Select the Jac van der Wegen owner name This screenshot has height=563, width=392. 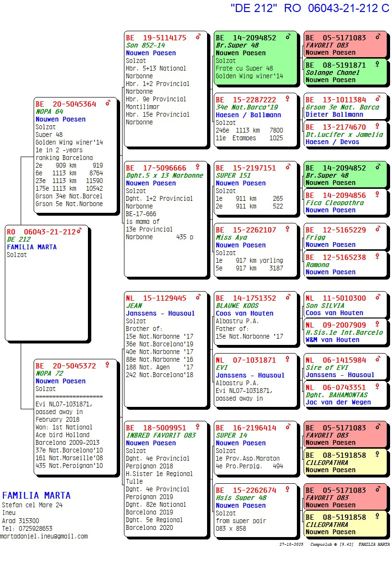pyautogui.click(x=338, y=403)
